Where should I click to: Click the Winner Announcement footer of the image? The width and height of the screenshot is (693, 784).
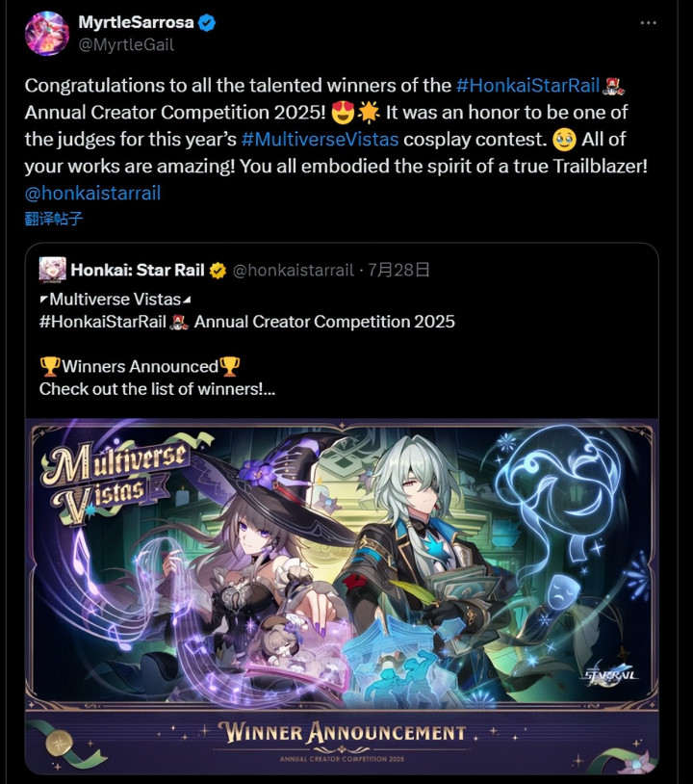(x=342, y=739)
